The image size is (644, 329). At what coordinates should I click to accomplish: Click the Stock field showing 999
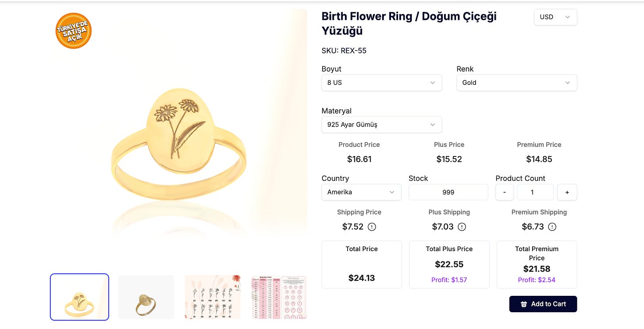coord(448,192)
